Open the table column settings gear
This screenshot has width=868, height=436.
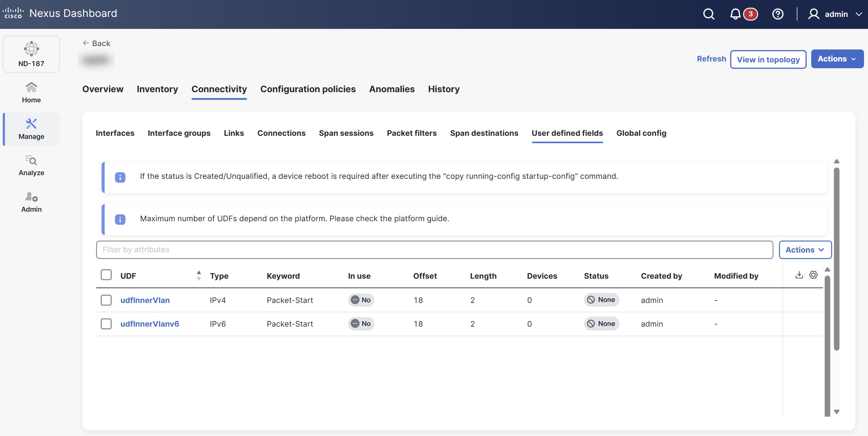(x=813, y=275)
